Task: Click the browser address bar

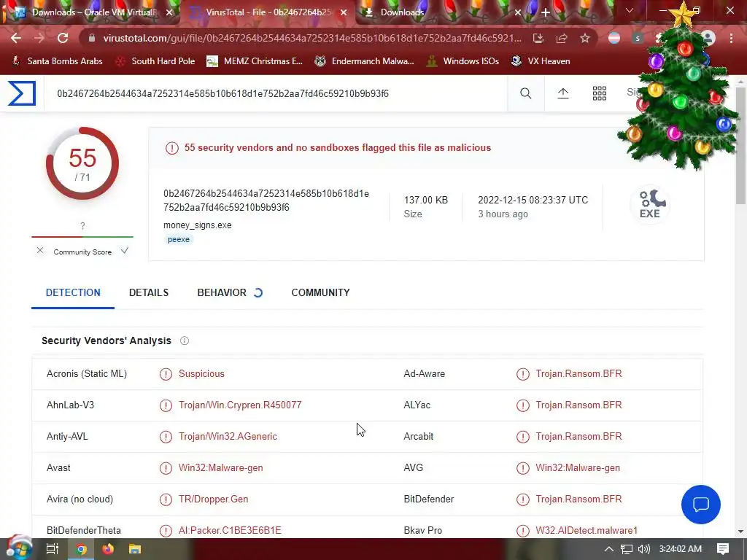Action: (312, 38)
